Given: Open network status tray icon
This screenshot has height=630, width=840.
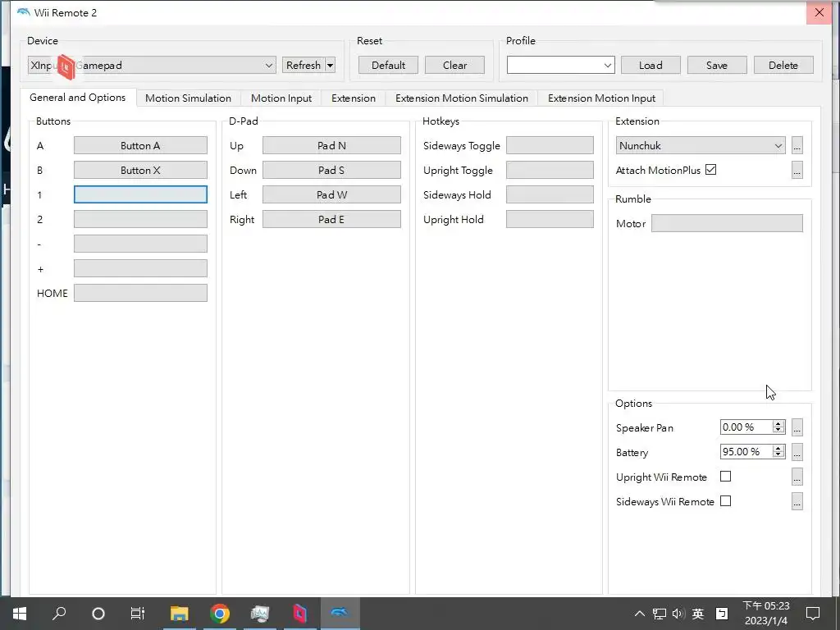Looking at the screenshot, I should click(660, 614).
